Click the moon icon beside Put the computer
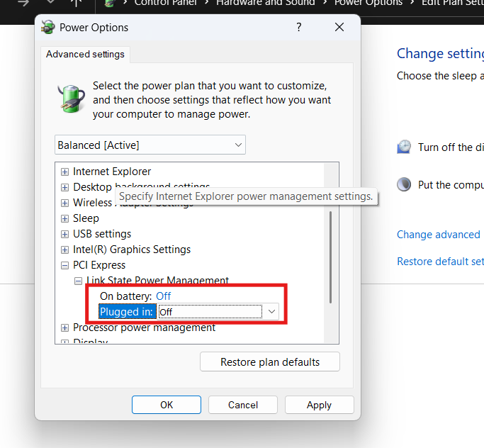This screenshot has height=448, width=484. 404,184
